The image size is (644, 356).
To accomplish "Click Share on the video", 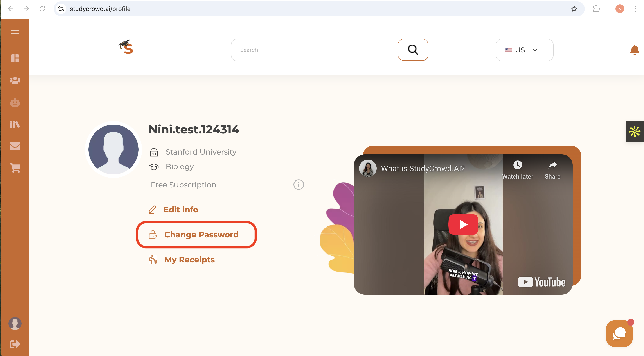I will (552, 170).
